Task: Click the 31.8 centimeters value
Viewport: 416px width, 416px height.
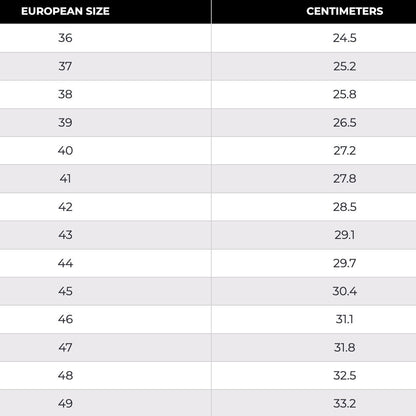Action: click(345, 347)
